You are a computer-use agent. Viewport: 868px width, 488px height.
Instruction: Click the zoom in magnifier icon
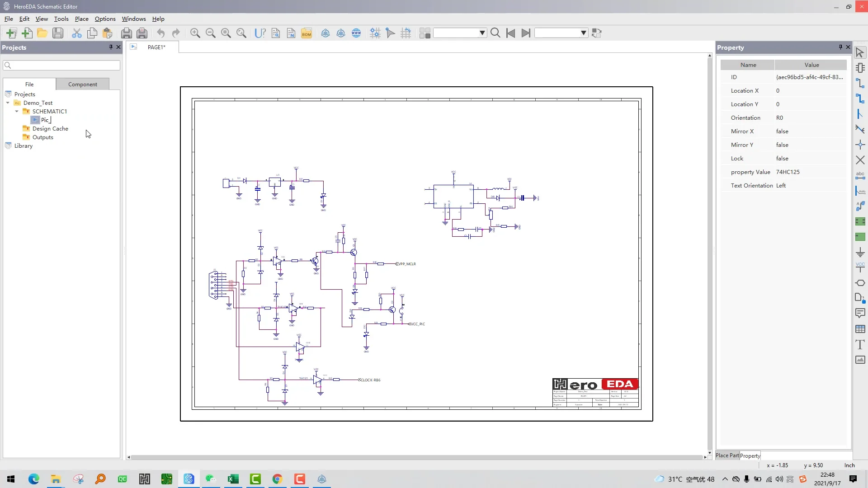195,33
